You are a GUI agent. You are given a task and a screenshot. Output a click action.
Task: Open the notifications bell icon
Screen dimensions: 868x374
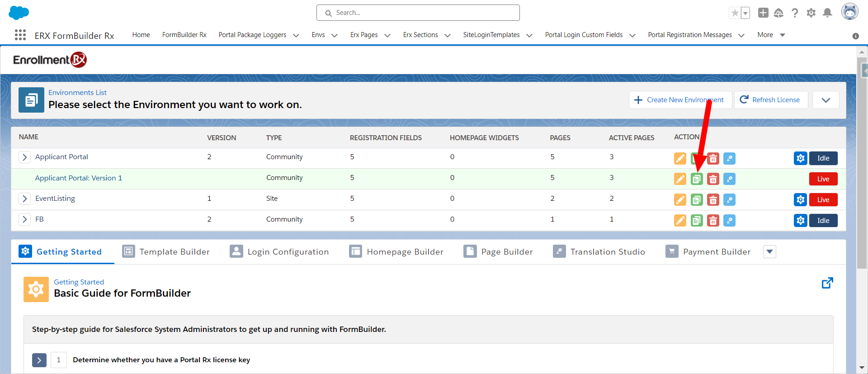tap(827, 13)
